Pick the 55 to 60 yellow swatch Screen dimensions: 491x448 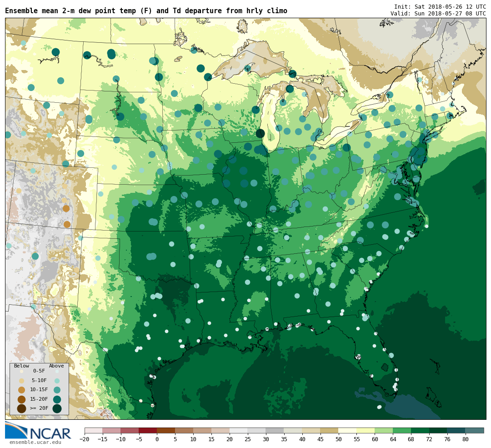point(366,430)
